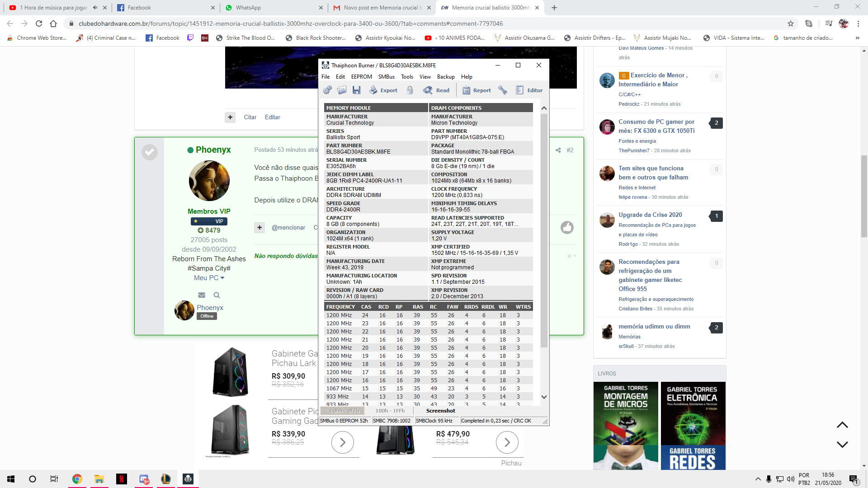Screen dimensions: 868x488
Task: Mute the YouTube music tab speaker icon
Action: click(x=95, y=8)
